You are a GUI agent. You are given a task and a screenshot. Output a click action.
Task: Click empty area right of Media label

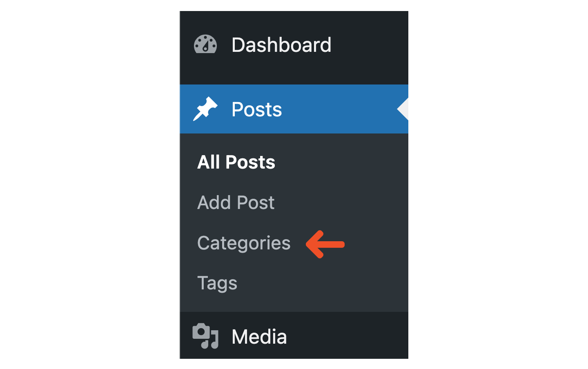[x=347, y=337]
